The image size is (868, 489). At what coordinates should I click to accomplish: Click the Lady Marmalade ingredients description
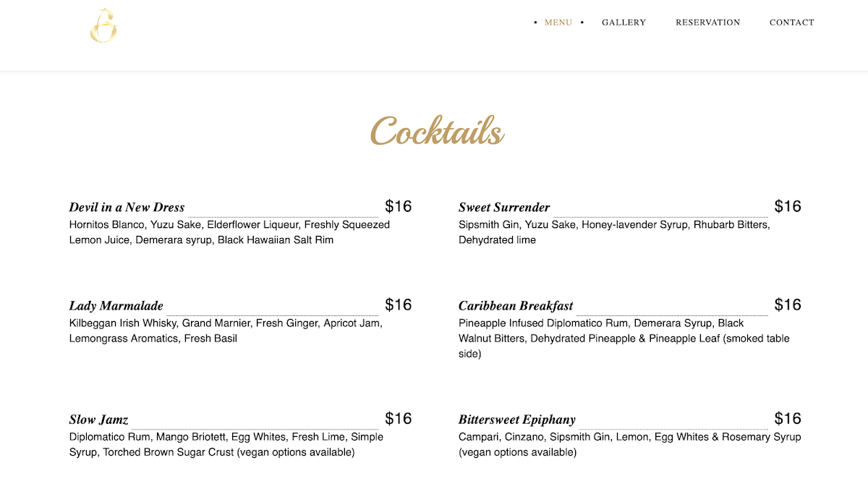tap(226, 331)
